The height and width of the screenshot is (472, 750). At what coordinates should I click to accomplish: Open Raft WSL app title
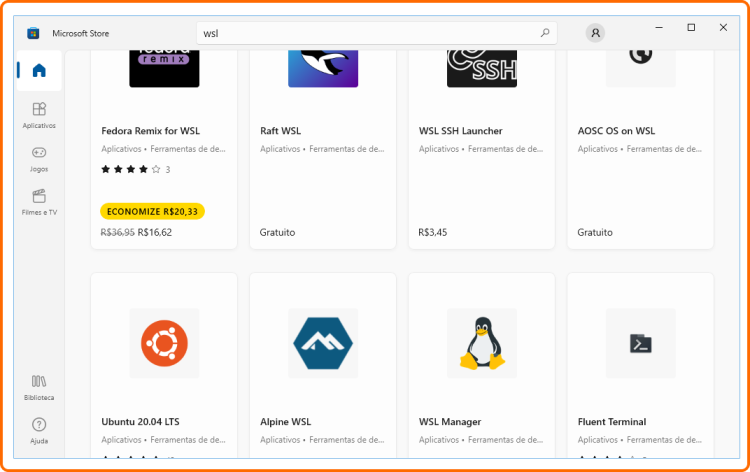(x=280, y=131)
